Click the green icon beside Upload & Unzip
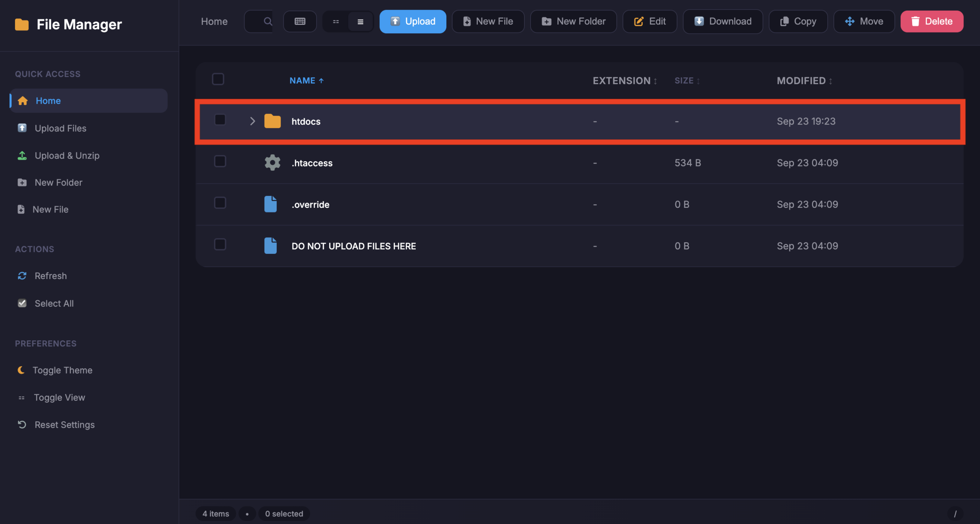Viewport: 980px width, 524px height. (x=22, y=155)
